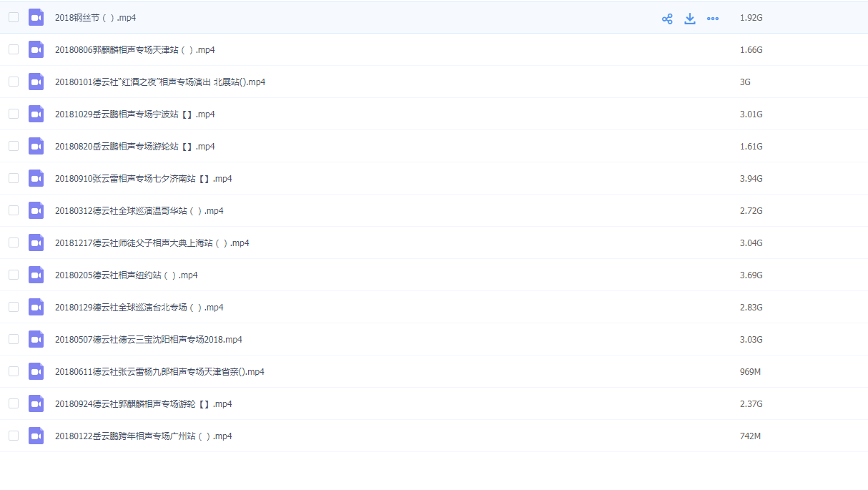
Task: Open file name 20180611张云雷杨九郎天津省亲
Action: pyautogui.click(x=159, y=372)
